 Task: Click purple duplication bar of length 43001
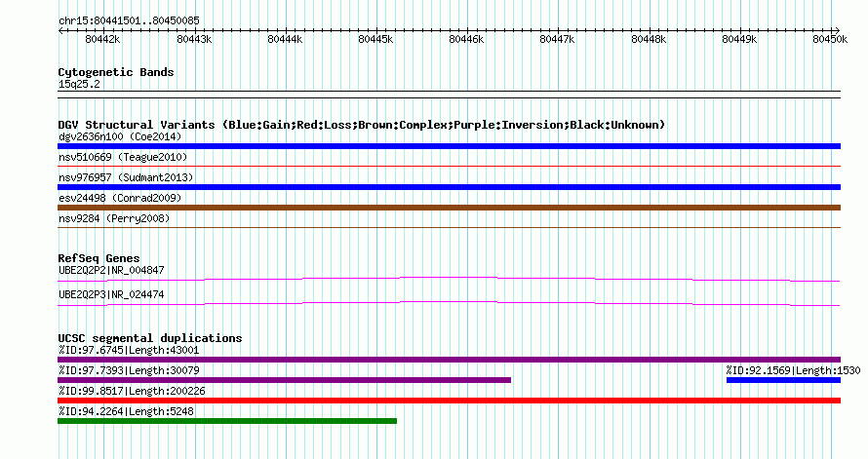pyautogui.click(x=449, y=360)
